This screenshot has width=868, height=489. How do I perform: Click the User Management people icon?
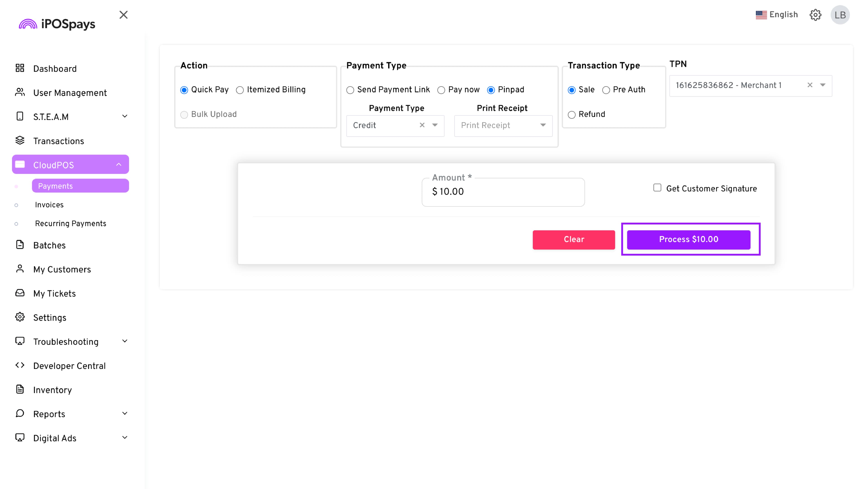pyautogui.click(x=20, y=92)
